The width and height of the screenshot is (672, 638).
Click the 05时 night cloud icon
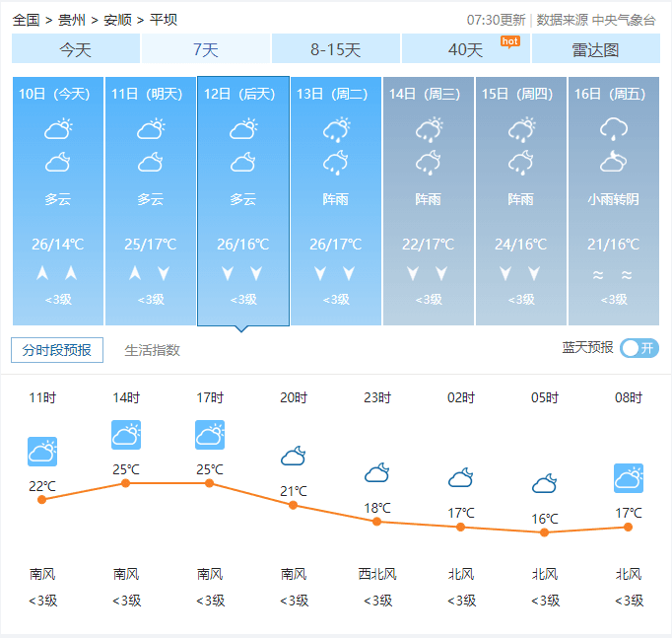point(544,483)
